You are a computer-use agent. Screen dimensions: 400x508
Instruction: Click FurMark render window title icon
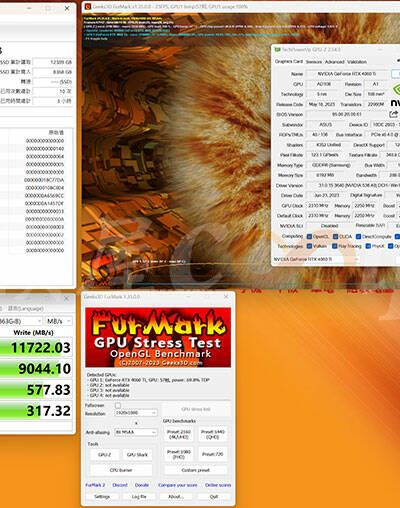pos(88,6)
